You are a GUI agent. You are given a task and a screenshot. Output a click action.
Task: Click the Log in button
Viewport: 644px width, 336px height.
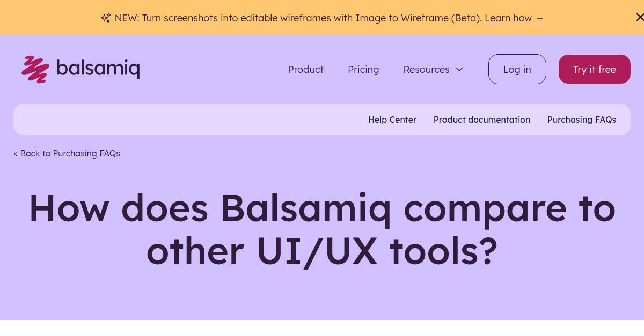[517, 69]
